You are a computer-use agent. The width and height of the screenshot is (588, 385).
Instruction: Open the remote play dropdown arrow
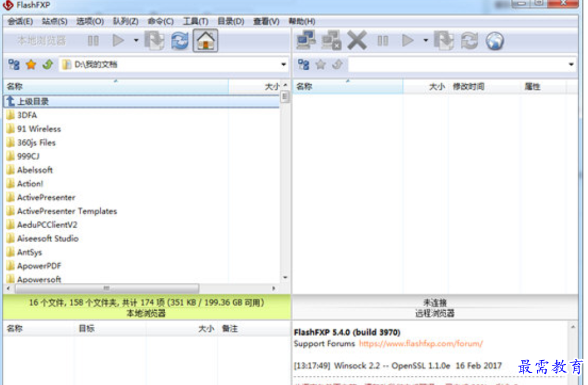(x=426, y=40)
